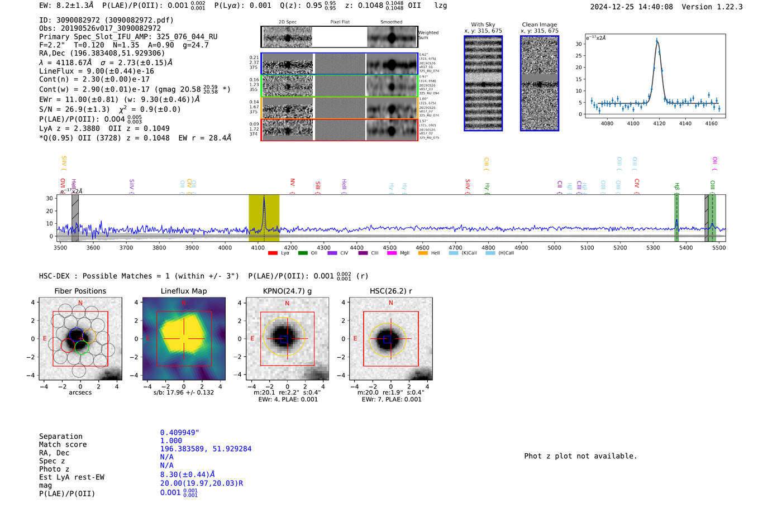This screenshot has width=782, height=532.
Task: Click the dark purple CIII legend swatch
Action: click(x=363, y=253)
